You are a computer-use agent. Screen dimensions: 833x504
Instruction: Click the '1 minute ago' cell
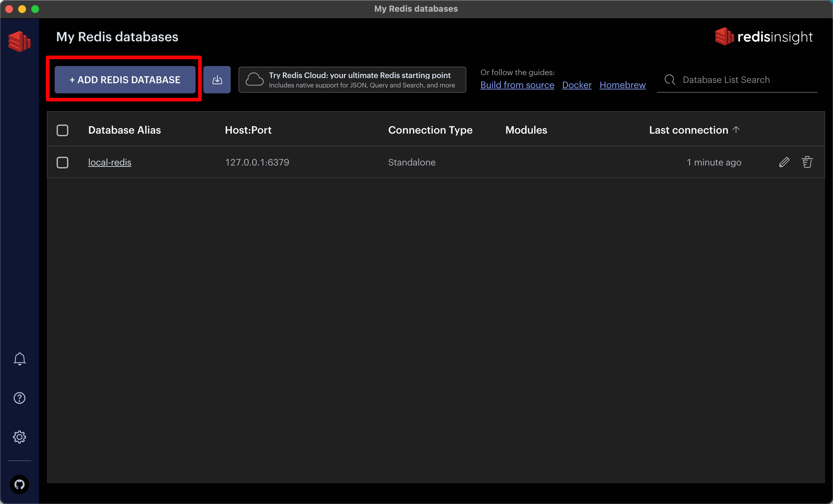714,163
